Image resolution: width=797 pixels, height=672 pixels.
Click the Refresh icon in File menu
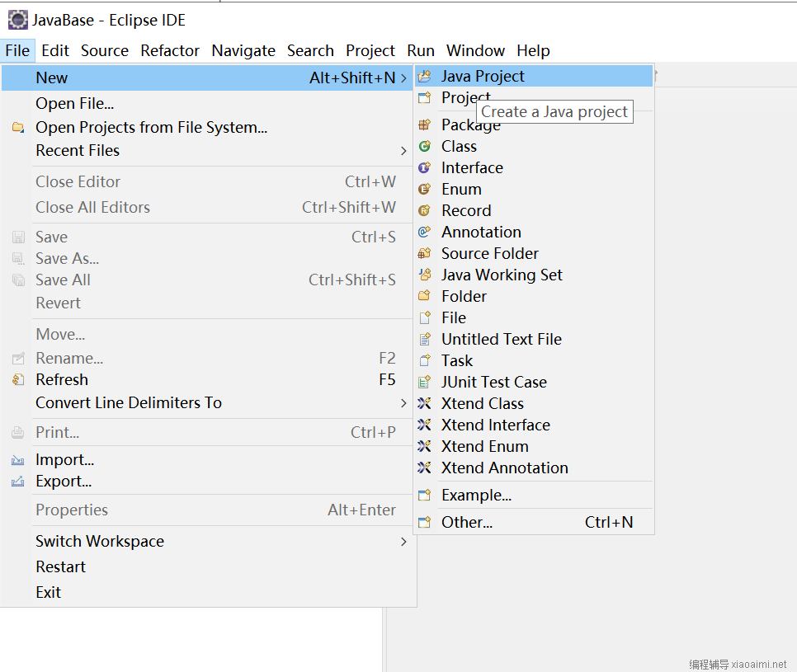tap(18, 380)
